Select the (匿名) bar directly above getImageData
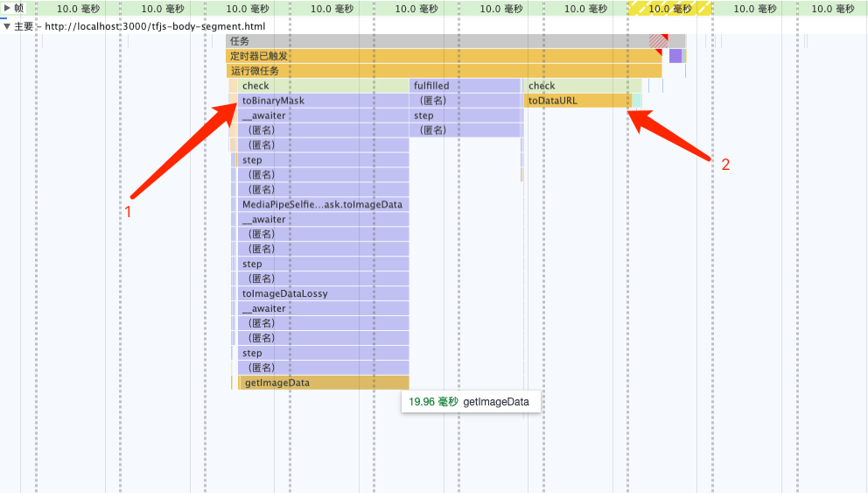Screen dimensions: 868x493 pos(323,368)
